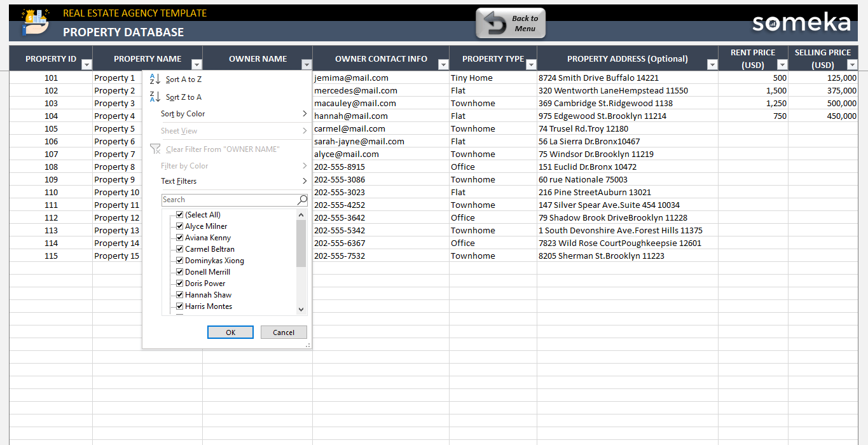Click OK to apply the owner filter
Viewport: 868px width, 445px height.
[230, 332]
